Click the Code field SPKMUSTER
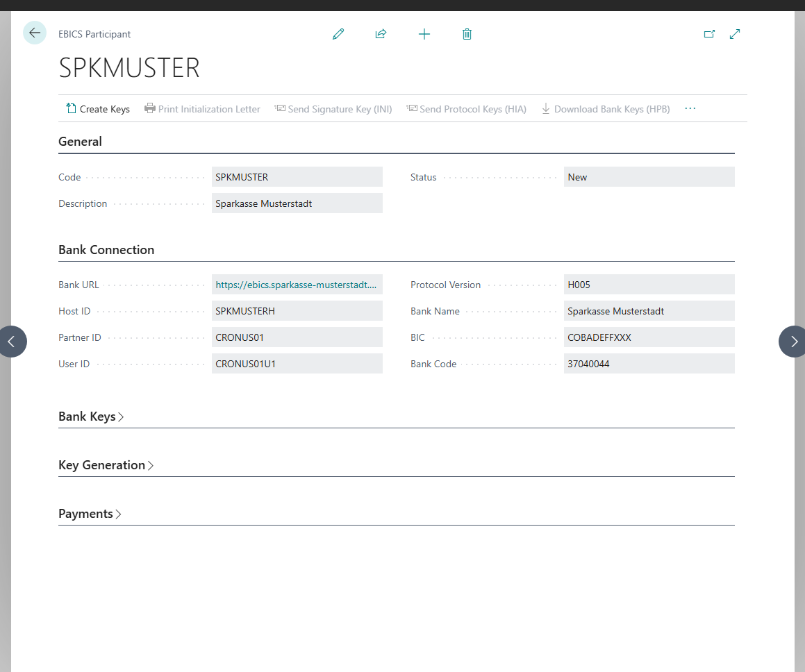The image size is (805, 672). 297,177
